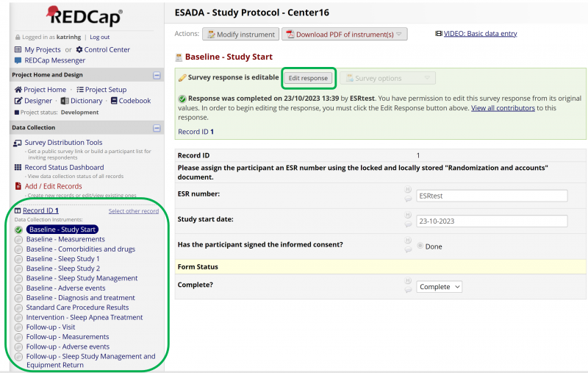Screen dimensions: 588x373
Task: Open Baseline - Sleep Study 1 instrument
Action: [x=62, y=259]
